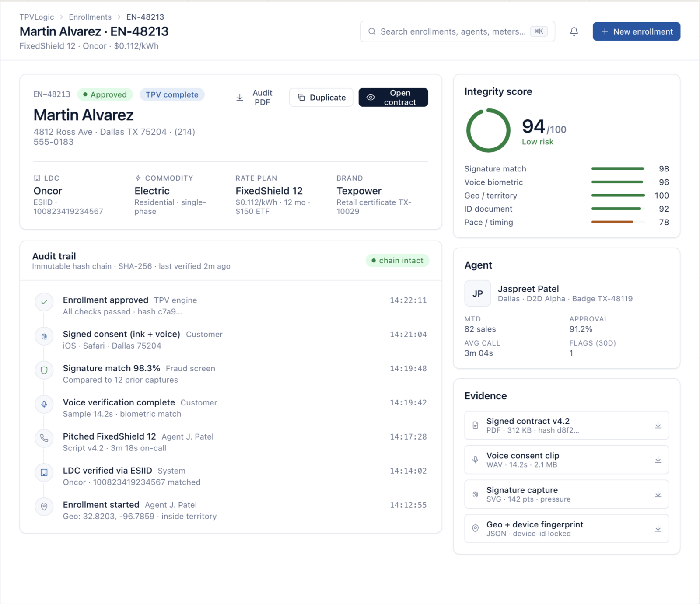Click microphone icon on Voice consent clip
The width and height of the screenshot is (700, 604).
click(476, 460)
